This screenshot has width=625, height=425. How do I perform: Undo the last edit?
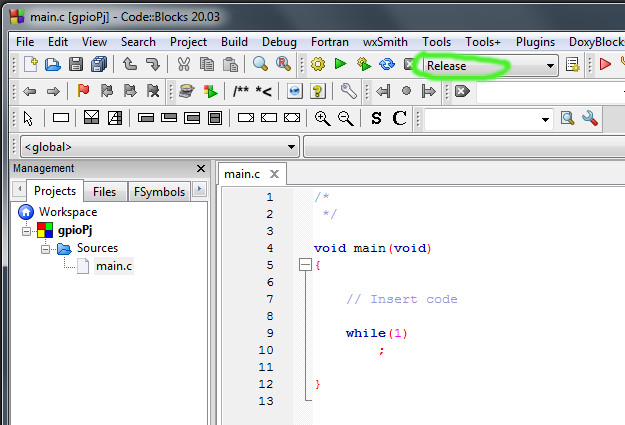[130, 64]
